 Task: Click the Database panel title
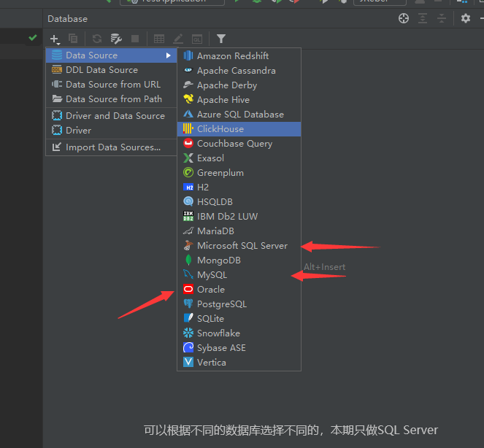(68, 19)
